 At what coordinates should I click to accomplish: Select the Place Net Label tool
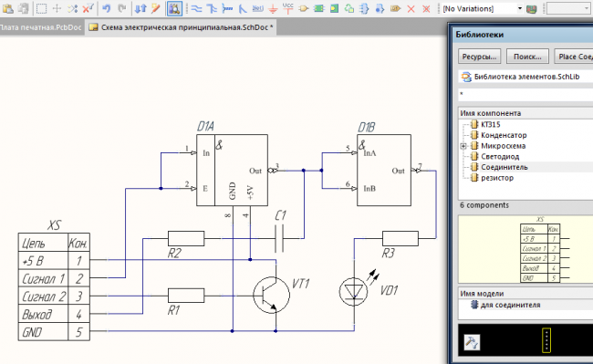coord(257,8)
